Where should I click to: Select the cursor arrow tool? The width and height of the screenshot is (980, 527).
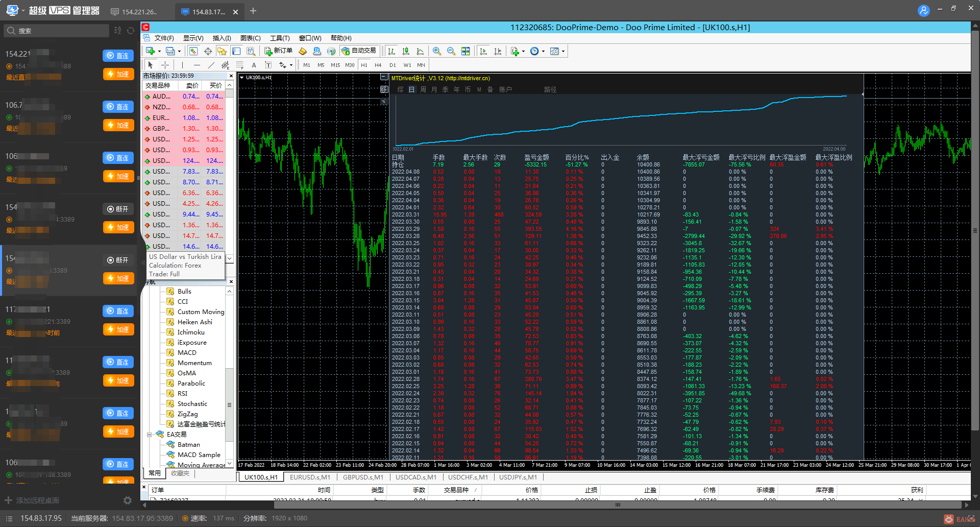tap(151, 65)
